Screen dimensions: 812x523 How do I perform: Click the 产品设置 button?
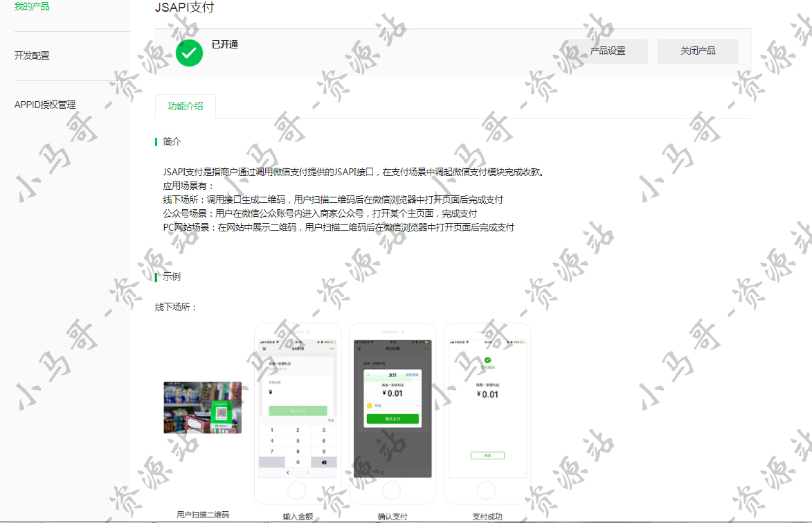pyautogui.click(x=608, y=51)
